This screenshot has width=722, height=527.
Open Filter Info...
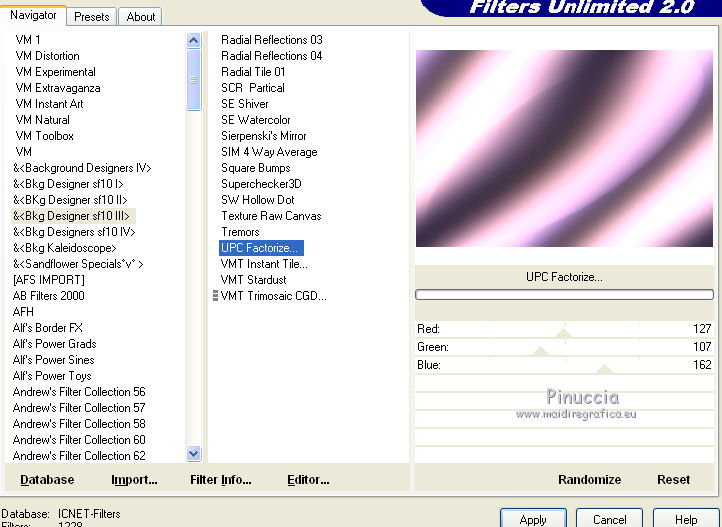coord(221,480)
